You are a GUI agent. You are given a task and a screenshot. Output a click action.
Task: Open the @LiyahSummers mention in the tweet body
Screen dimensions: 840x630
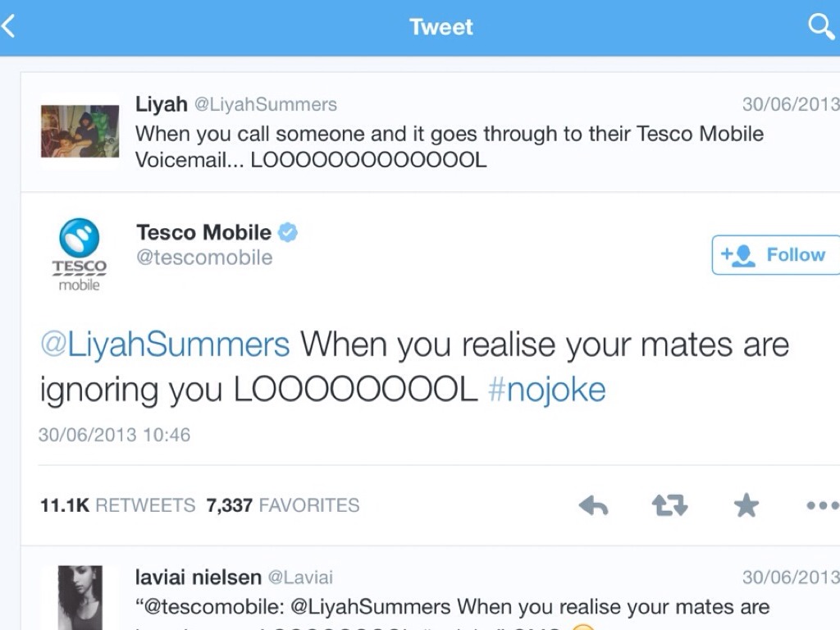pyautogui.click(x=165, y=345)
